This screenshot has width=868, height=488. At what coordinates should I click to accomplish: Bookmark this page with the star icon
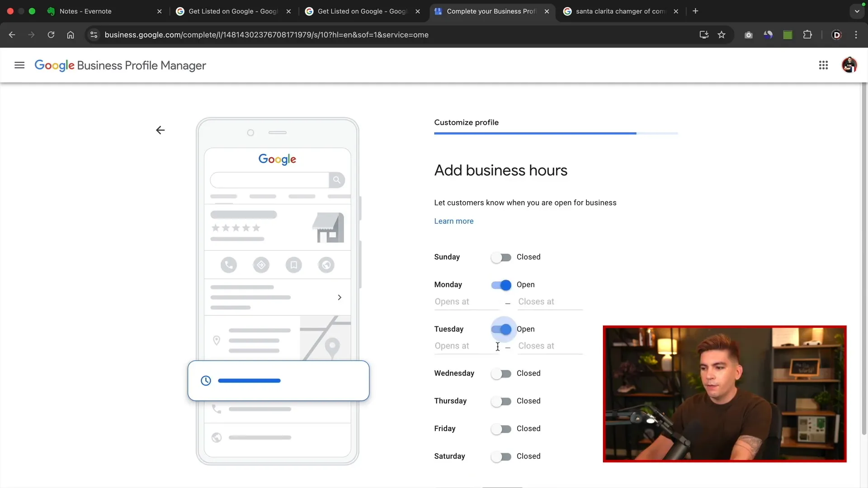point(722,35)
